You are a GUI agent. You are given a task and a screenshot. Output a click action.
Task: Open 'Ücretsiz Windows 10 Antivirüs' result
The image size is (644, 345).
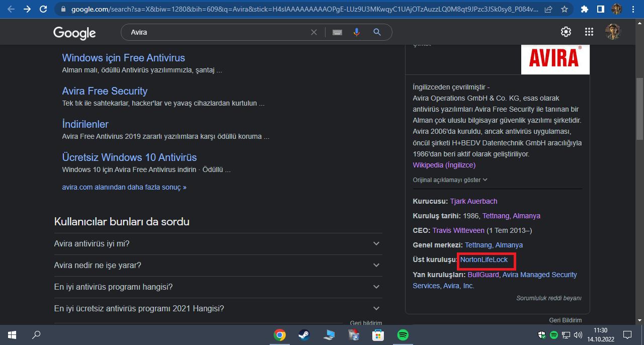click(129, 157)
